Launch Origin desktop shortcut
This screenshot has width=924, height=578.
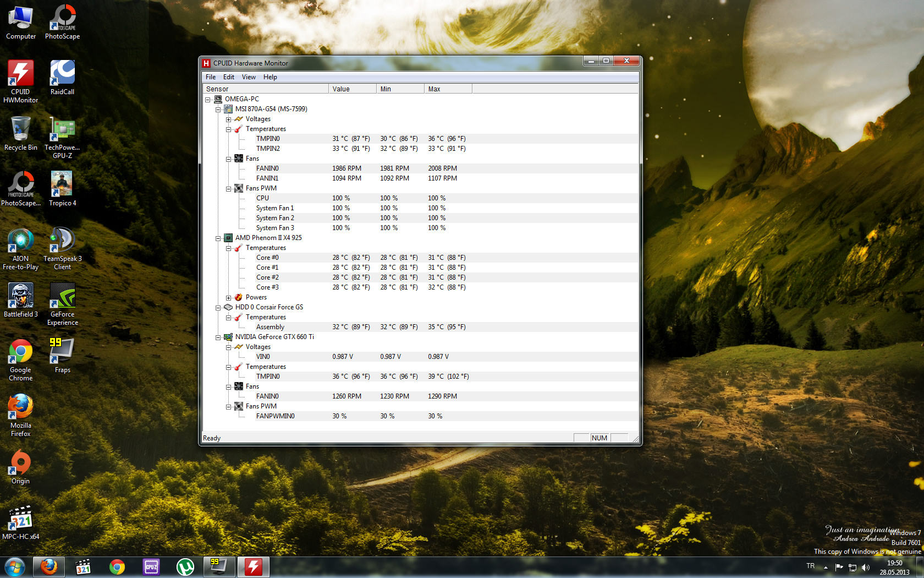(x=21, y=467)
